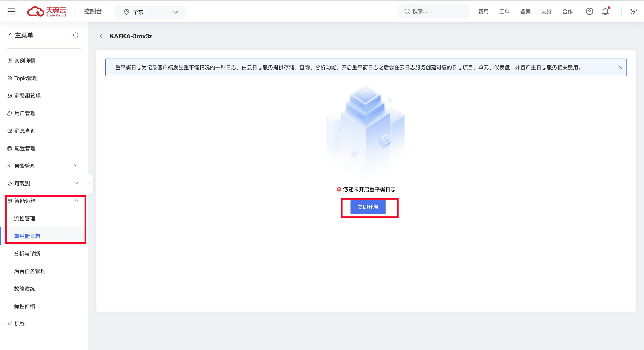This screenshot has width=644, height=350.
Task: Click the 告警管理 bell icon
Action: pyautogui.click(x=9, y=166)
